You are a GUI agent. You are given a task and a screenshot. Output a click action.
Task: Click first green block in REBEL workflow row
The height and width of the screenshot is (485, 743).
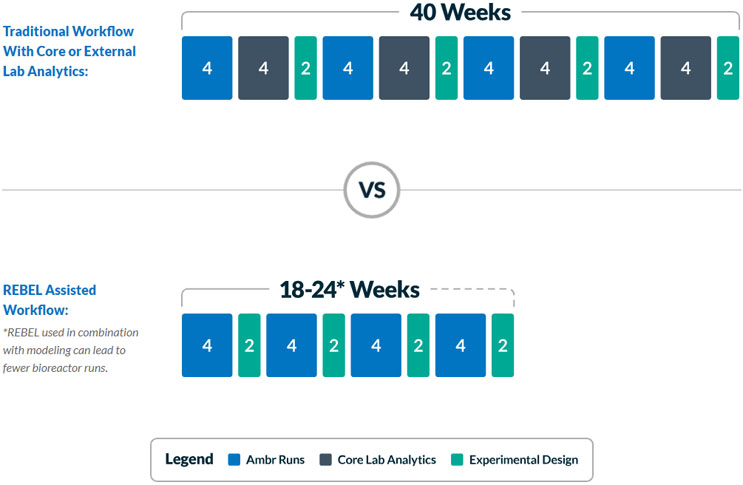click(x=249, y=345)
